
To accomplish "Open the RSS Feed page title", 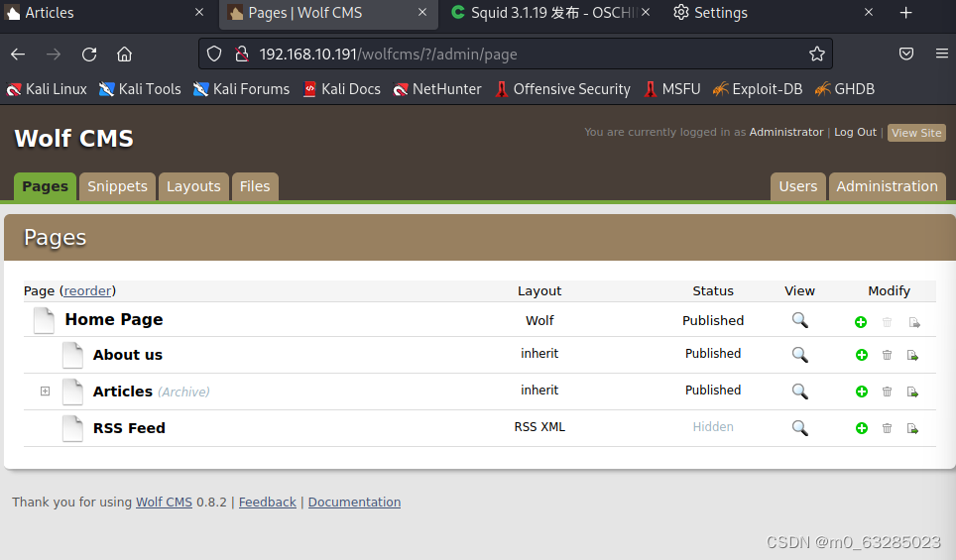I will 129,428.
